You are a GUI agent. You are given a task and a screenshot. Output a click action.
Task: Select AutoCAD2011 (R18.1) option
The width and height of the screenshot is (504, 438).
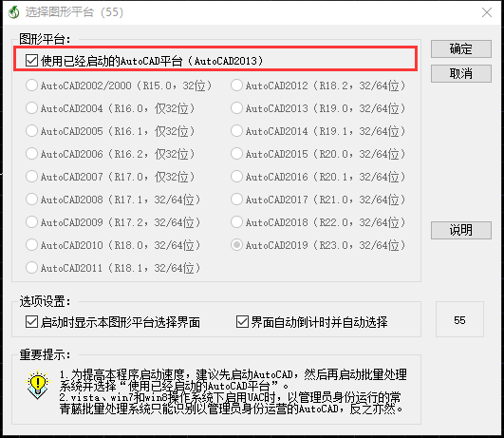(x=31, y=268)
